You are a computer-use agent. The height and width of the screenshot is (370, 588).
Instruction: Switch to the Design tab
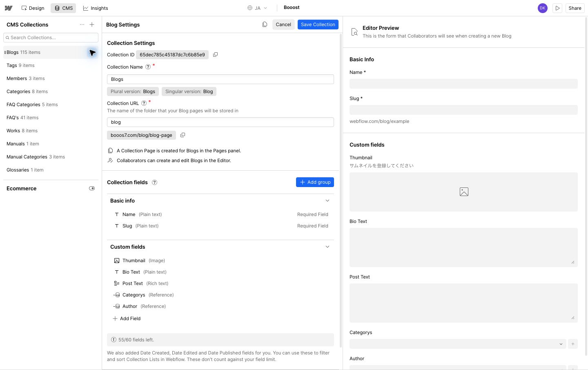[33, 8]
